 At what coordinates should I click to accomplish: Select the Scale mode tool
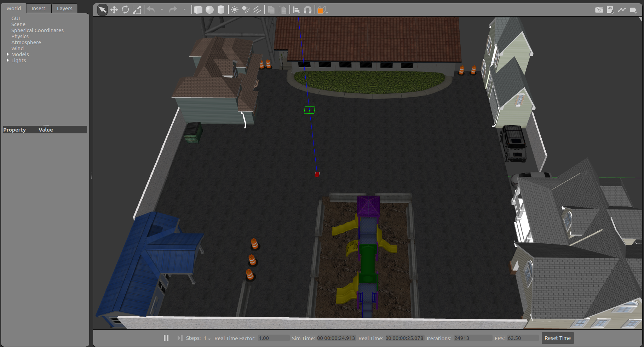click(137, 10)
